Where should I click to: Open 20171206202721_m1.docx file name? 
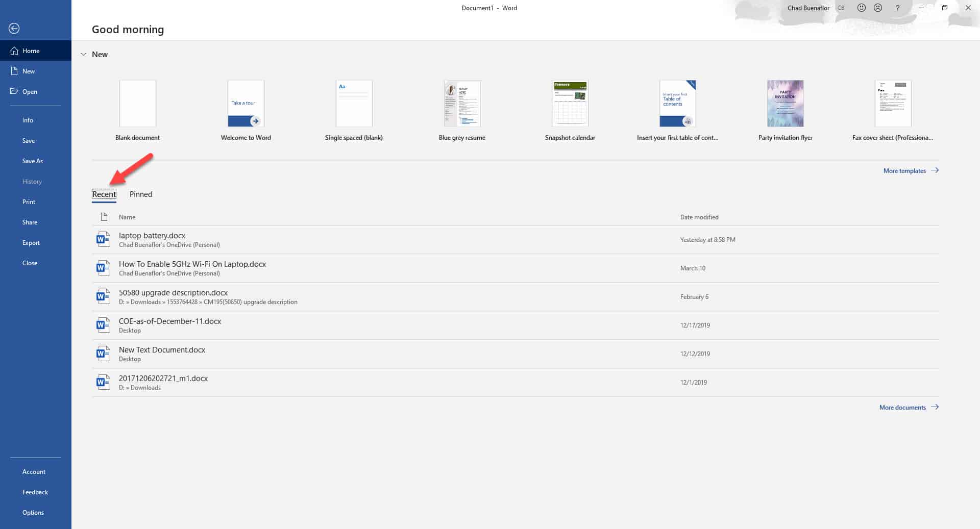point(163,379)
